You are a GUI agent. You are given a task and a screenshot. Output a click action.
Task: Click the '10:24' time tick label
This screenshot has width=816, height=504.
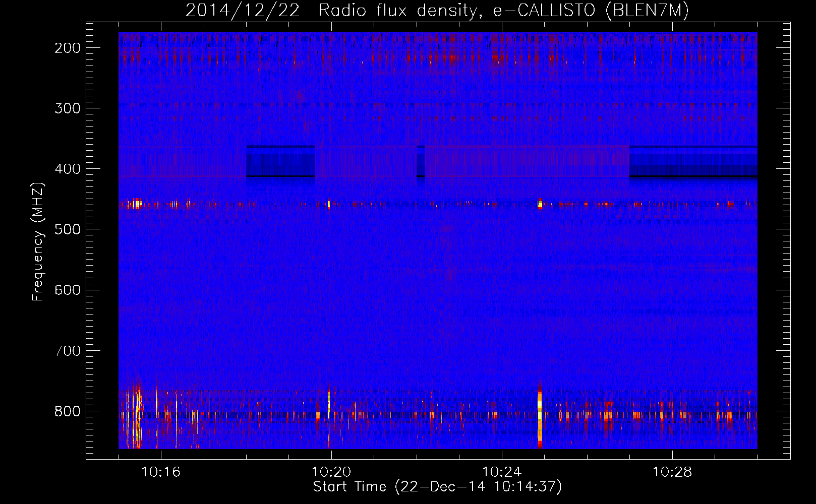(x=502, y=472)
